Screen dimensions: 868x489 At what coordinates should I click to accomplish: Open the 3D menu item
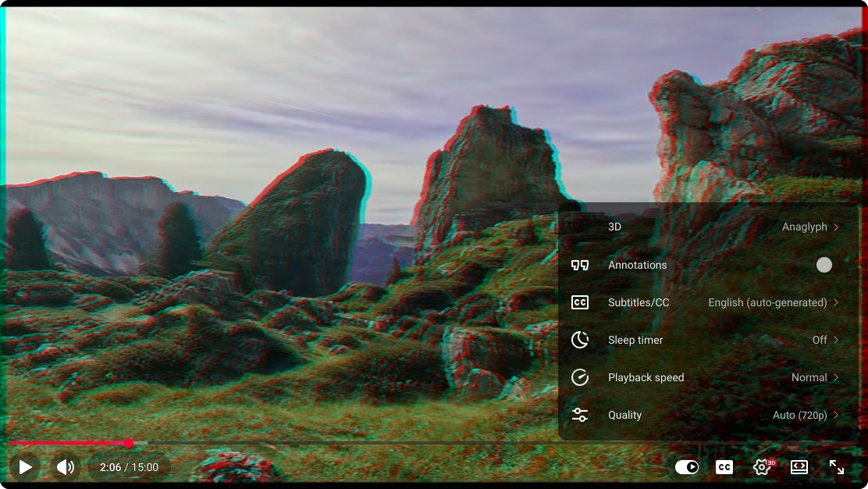pyautogui.click(x=707, y=227)
